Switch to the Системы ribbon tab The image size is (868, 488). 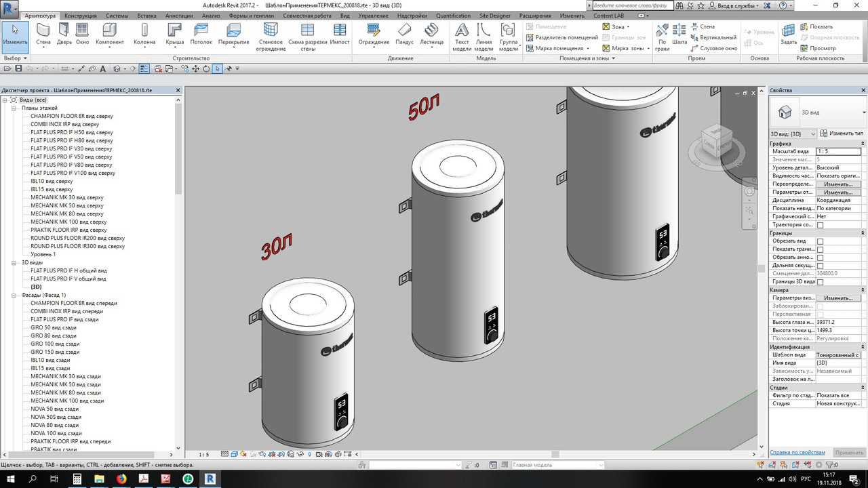117,16
